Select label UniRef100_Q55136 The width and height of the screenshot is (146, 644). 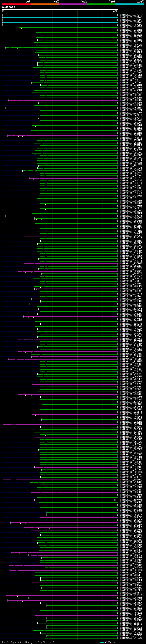(131, 60)
